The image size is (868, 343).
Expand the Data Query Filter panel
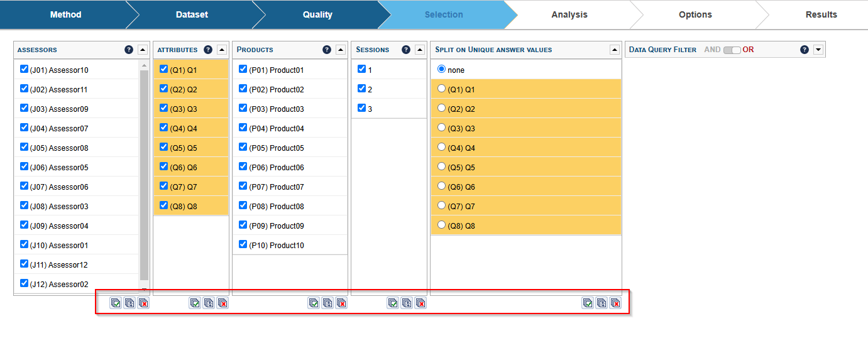point(818,50)
